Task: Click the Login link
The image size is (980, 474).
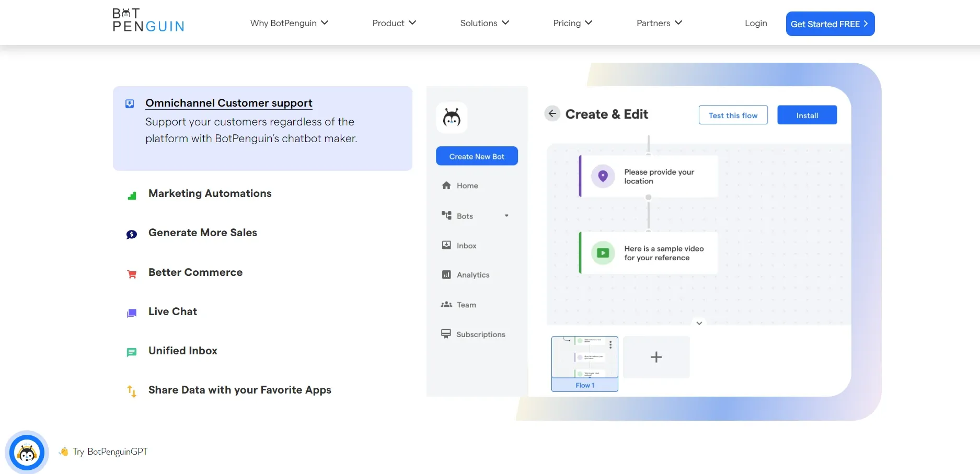Action: (x=756, y=23)
